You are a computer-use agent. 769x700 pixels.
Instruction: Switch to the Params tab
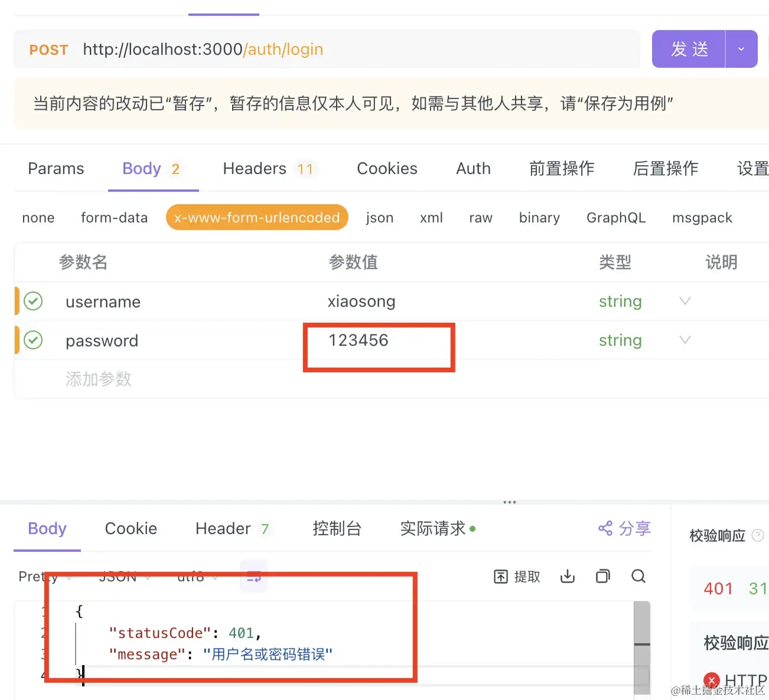pos(56,169)
